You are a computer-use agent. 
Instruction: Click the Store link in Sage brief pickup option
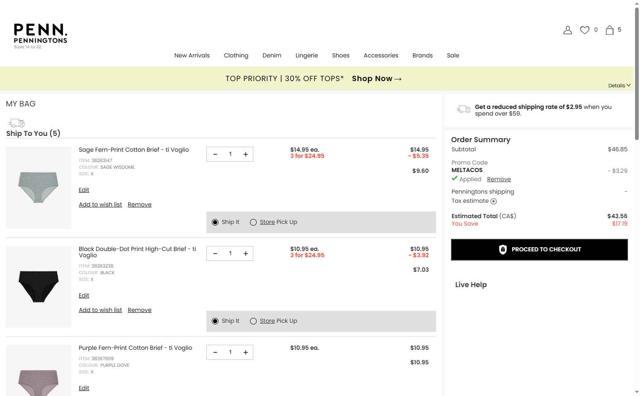tap(267, 222)
